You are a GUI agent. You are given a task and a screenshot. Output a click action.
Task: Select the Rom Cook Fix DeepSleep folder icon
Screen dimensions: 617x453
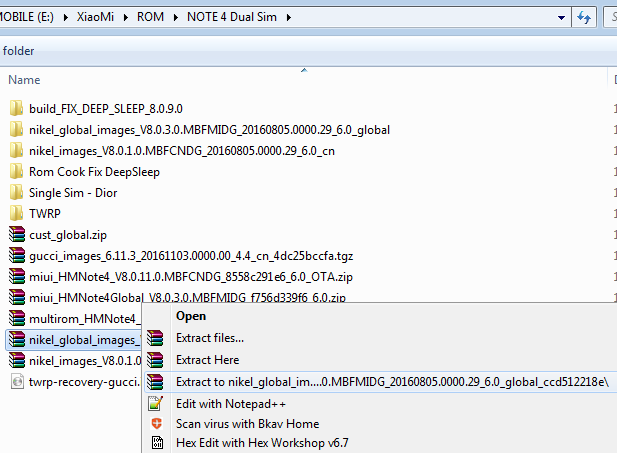point(17,171)
